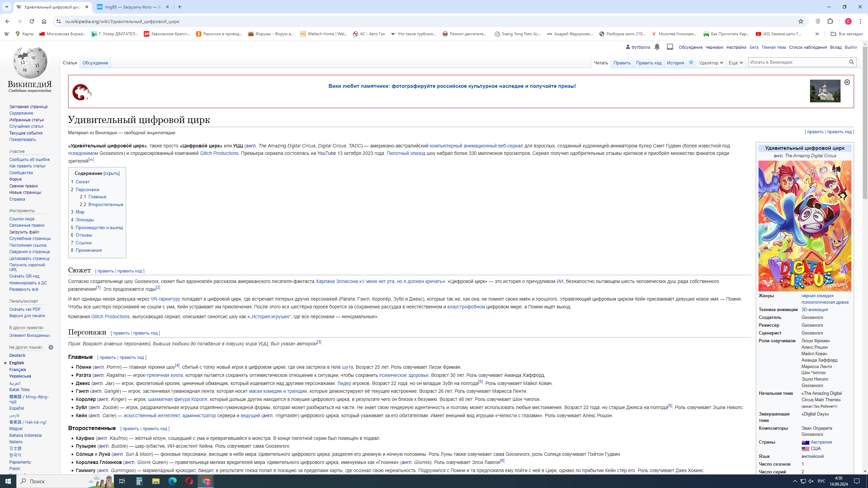868x488 pixels.
Task: Open the notices tray icon
Action: point(670,47)
